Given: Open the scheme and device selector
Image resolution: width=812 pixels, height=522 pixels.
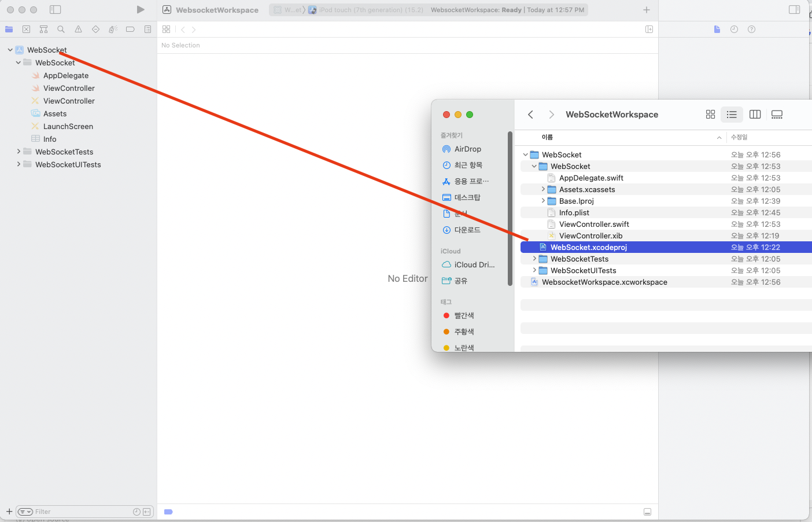Looking at the screenshot, I should [349, 10].
